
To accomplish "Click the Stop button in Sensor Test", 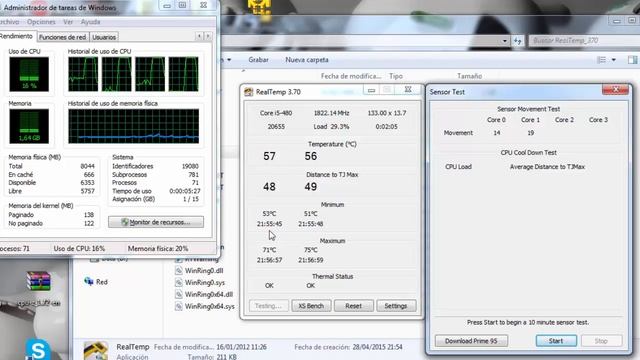I will point(601,341).
